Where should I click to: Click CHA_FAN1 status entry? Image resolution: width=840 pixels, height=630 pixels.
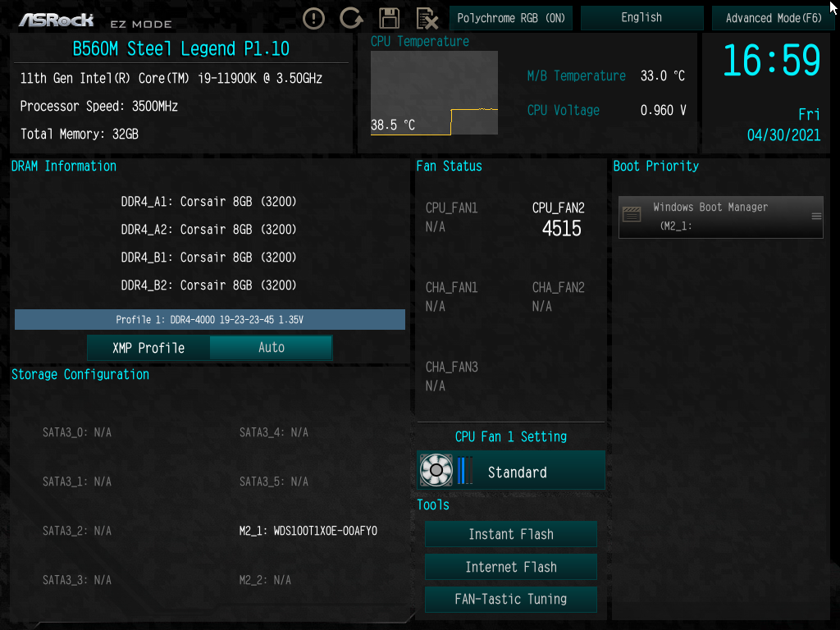pos(451,297)
